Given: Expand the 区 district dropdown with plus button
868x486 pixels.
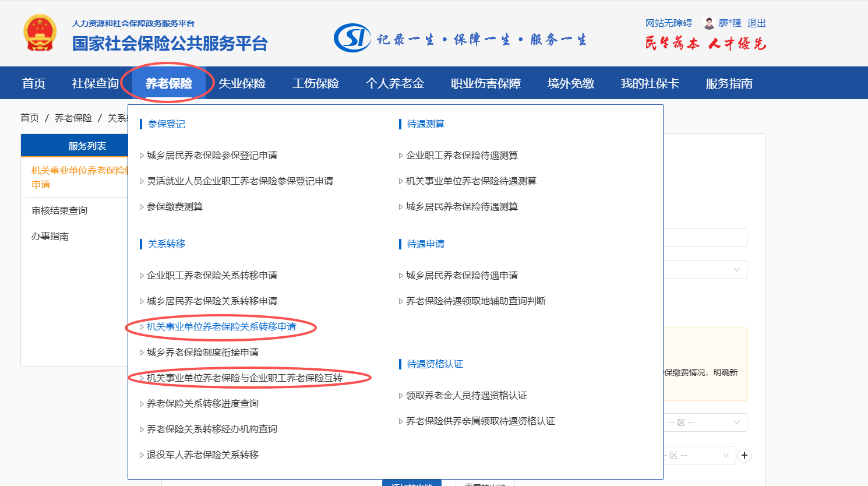Looking at the screenshot, I should (x=698, y=456).
